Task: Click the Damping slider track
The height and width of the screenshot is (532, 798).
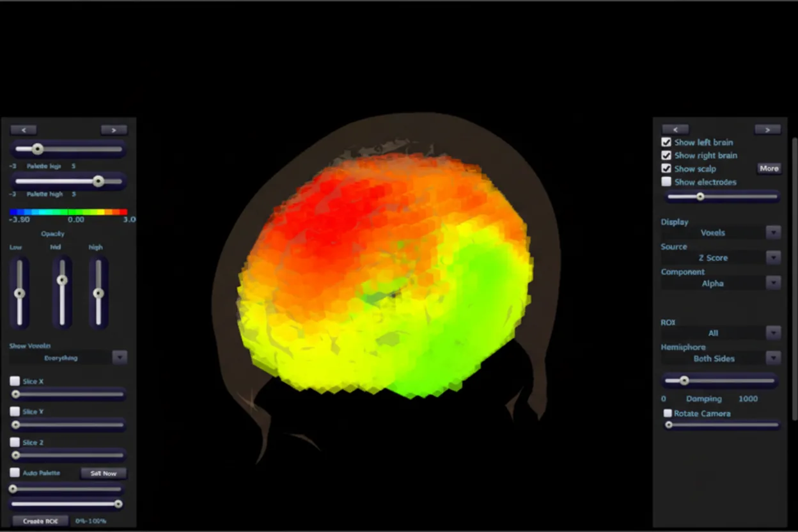Action: (720, 380)
